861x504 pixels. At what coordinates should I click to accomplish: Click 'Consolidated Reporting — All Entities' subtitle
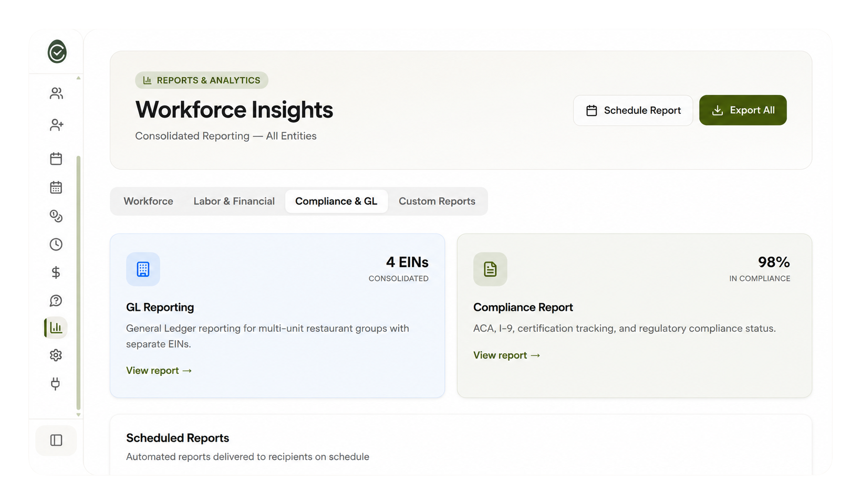coord(226,136)
